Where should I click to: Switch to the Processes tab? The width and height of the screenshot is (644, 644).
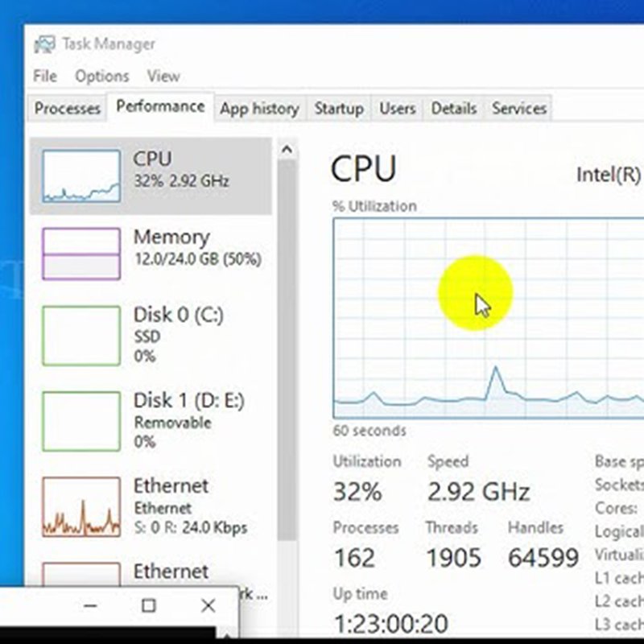click(x=68, y=109)
